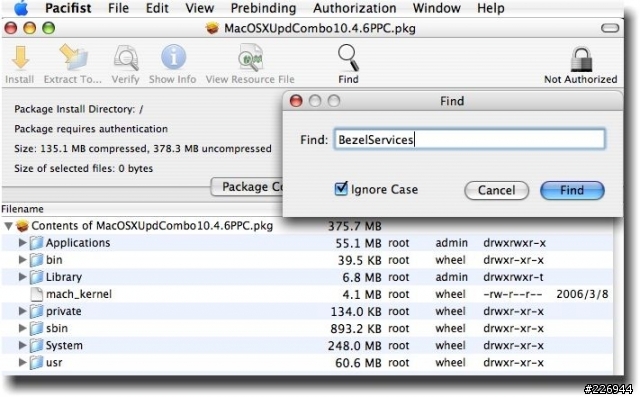Click the Cancel button in Find dialog
640x397 pixels.
pyautogui.click(x=497, y=190)
